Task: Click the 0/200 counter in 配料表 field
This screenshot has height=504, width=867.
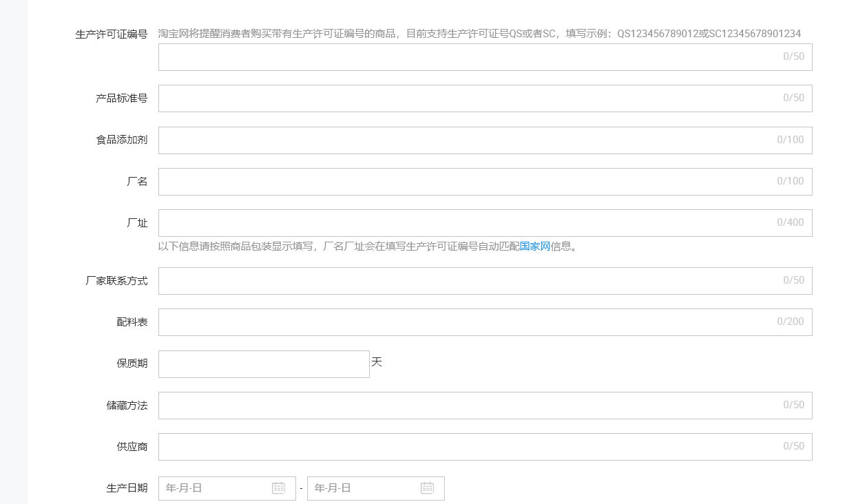Action: point(790,322)
